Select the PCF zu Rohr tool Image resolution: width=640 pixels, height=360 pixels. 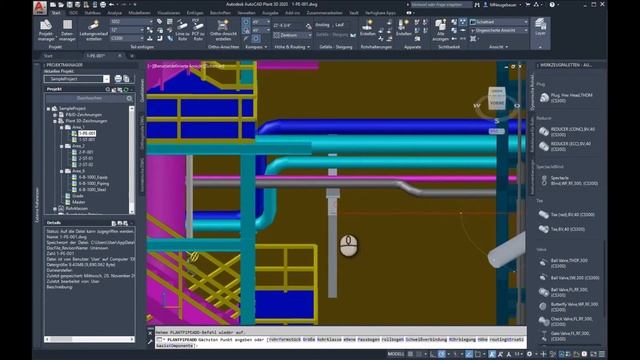click(198, 30)
